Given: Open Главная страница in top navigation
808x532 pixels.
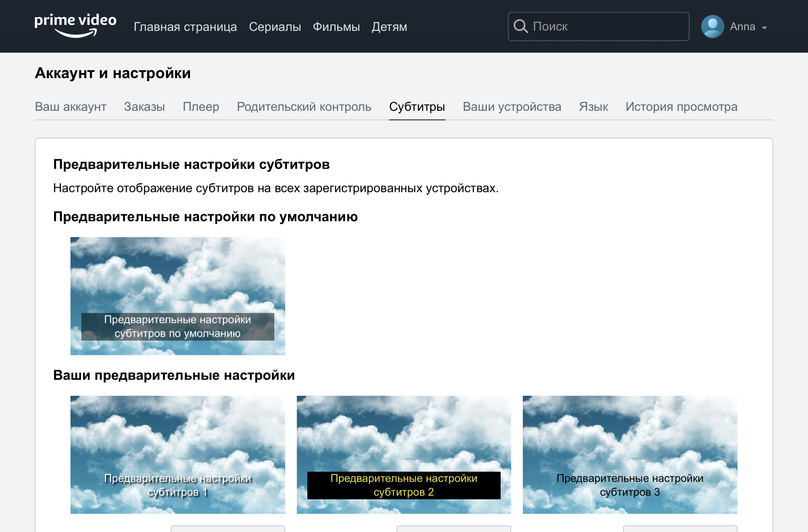Looking at the screenshot, I should 185,27.
